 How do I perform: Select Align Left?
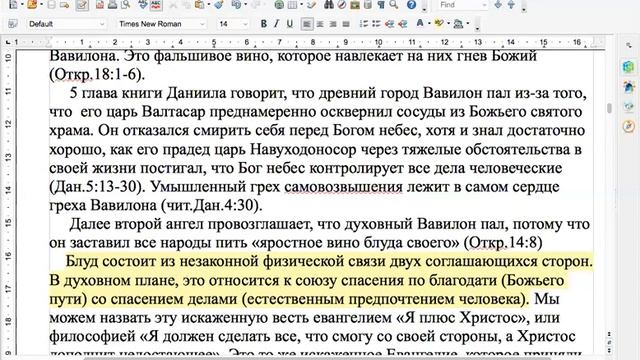pyautogui.click(x=307, y=24)
